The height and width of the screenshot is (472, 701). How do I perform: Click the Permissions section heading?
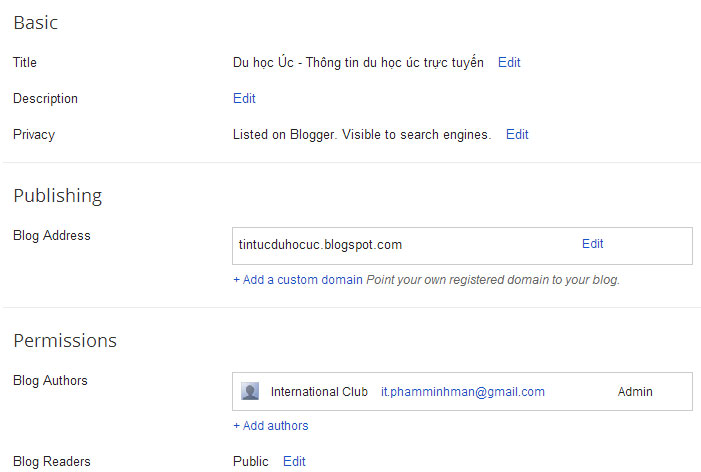65,341
